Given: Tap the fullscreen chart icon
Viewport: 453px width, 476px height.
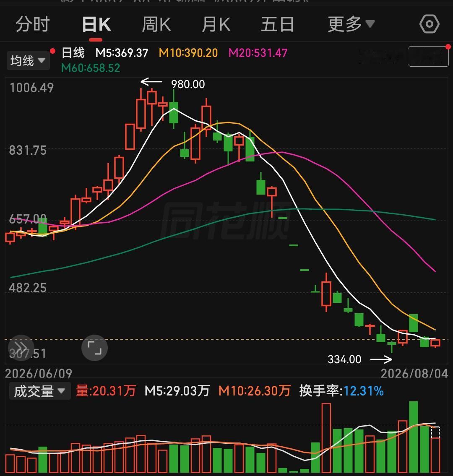Looking at the screenshot, I should [x=94, y=348].
